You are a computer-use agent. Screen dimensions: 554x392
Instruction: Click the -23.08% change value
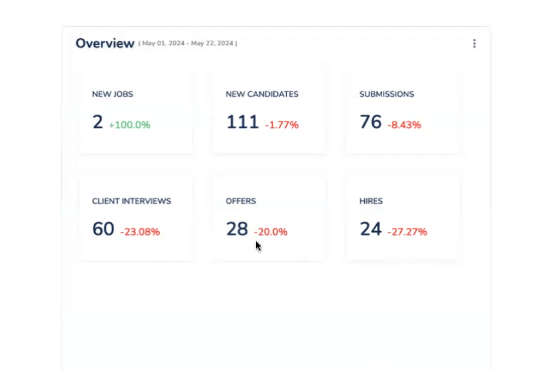coord(140,232)
